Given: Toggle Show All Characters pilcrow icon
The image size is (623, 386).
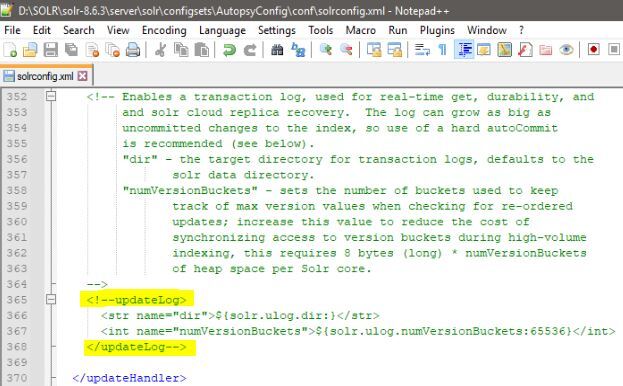Looking at the screenshot, I should [443, 50].
